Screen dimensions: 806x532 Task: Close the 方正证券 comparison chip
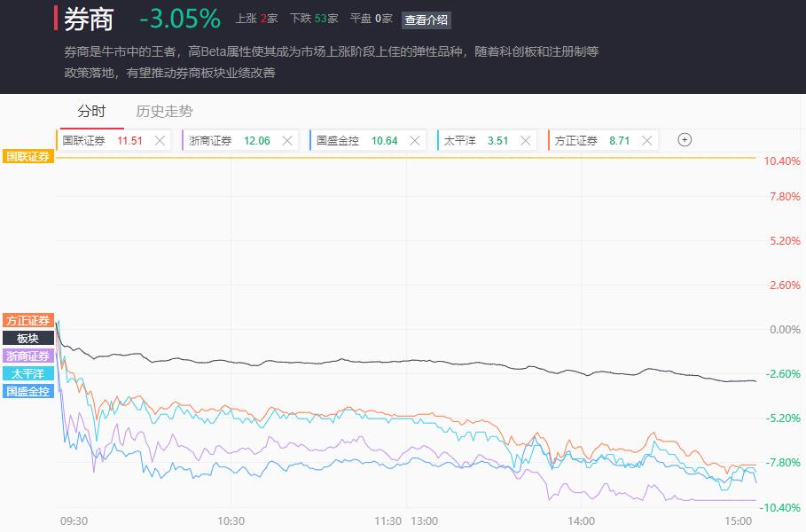pyautogui.click(x=647, y=140)
